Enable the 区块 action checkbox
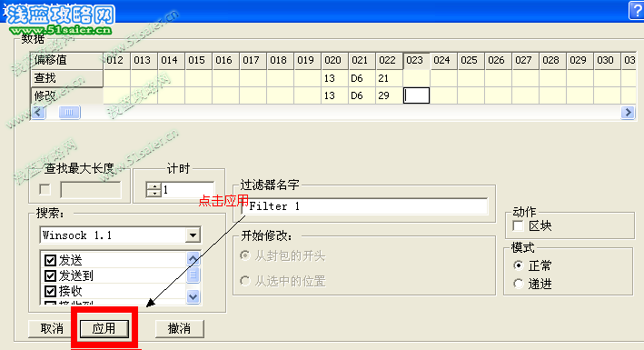The width and height of the screenshot is (644, 350). [519, 225]
